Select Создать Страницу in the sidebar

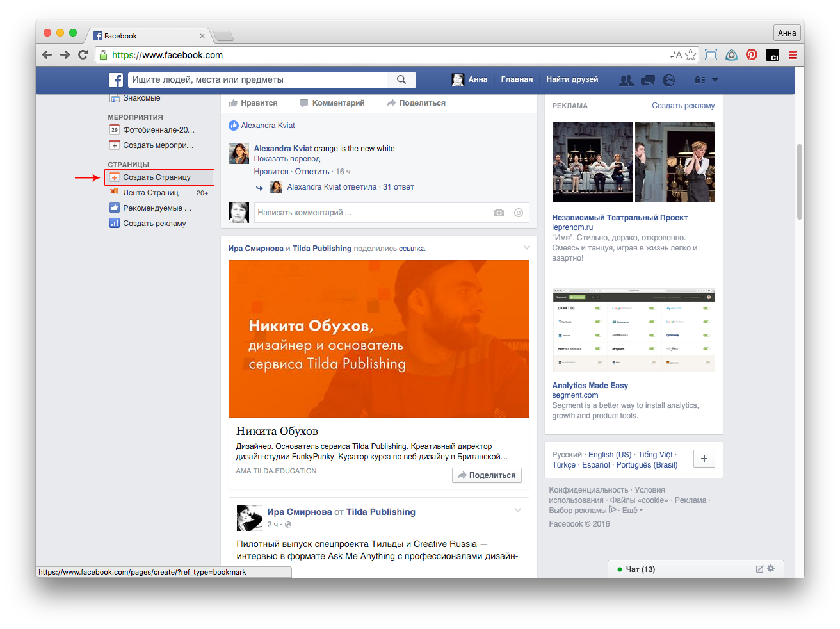(157, 177)
